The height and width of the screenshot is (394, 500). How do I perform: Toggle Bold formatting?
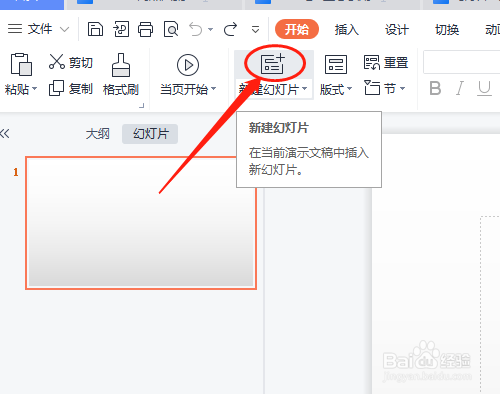coord(435,88)
